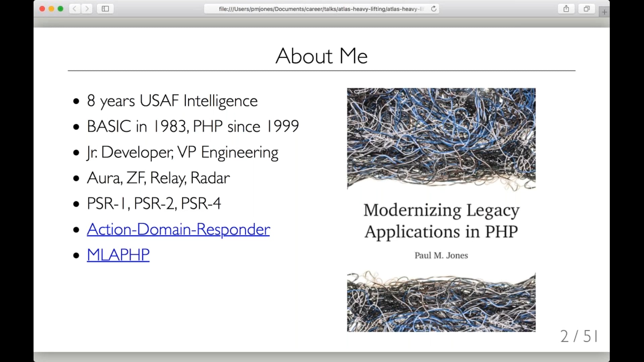Minimize the window with yellow button
Screen dimensions: 644x362
[x=51, y=9]
